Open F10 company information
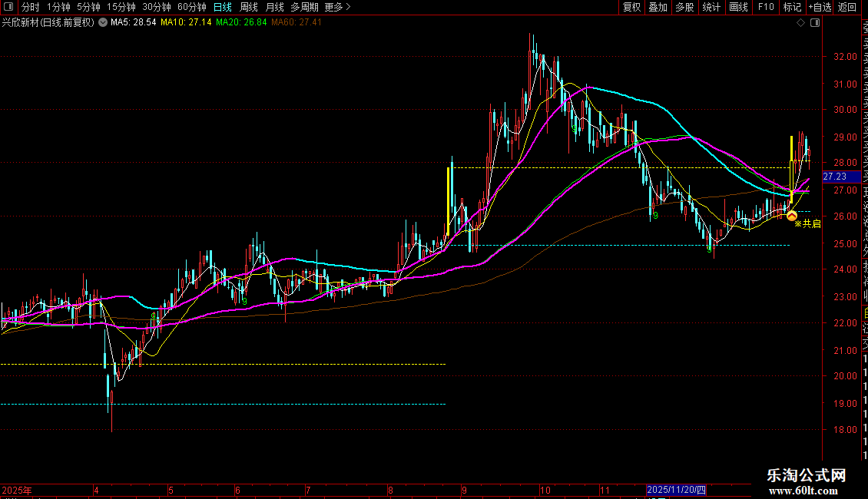The height and width of the screenshot is (499, 868). click(x=766, y=7)
